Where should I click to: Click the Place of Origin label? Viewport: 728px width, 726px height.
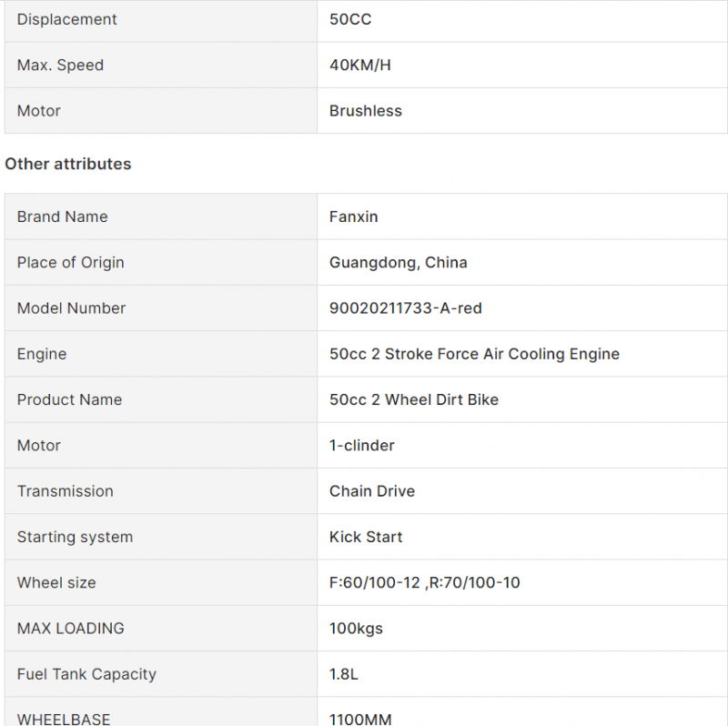tap(71, 262)
